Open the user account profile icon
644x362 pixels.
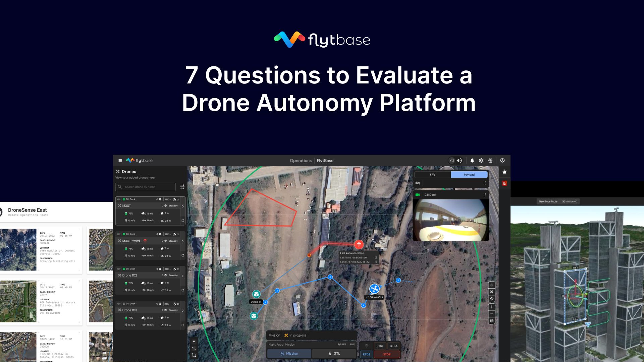coord(503,161)
